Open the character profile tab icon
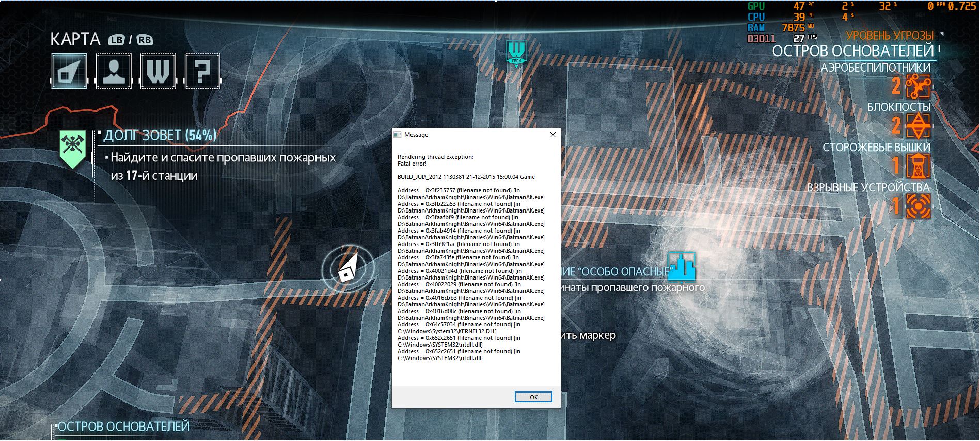Viewport: 980px width, 441px height. pyautogui.click(x=114, y=71)
